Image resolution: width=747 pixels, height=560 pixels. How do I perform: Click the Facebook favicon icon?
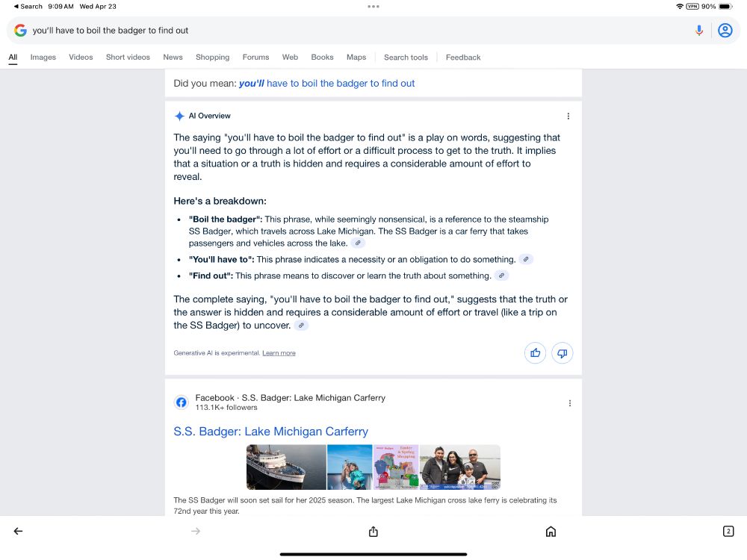tap(181, 402)
